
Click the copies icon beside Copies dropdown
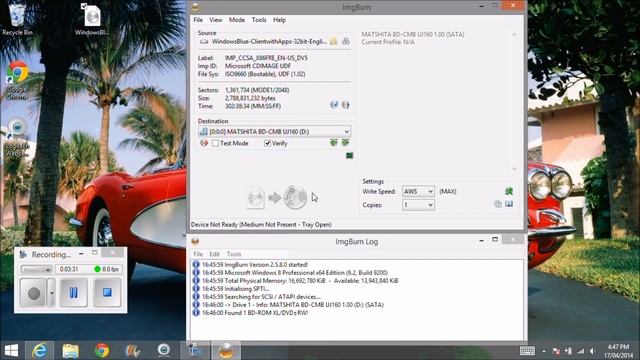[x=498, y=204]
